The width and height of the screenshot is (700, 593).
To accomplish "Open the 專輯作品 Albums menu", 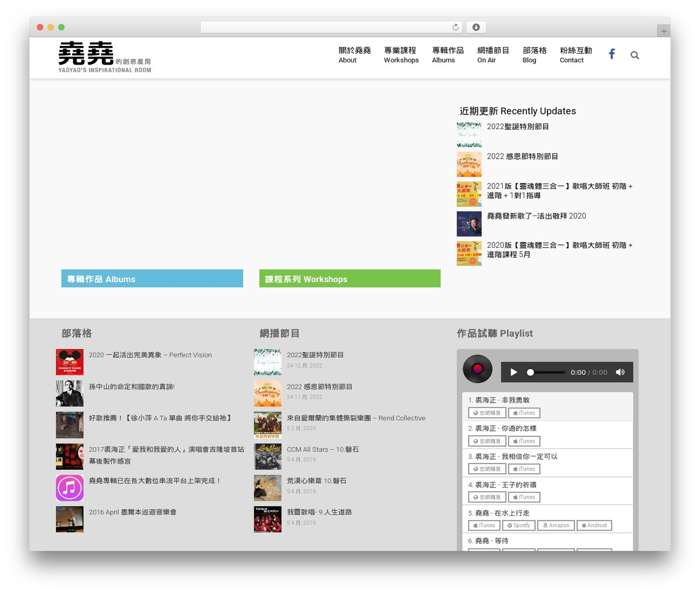I will pyautogui.click(x=447, y=55).
